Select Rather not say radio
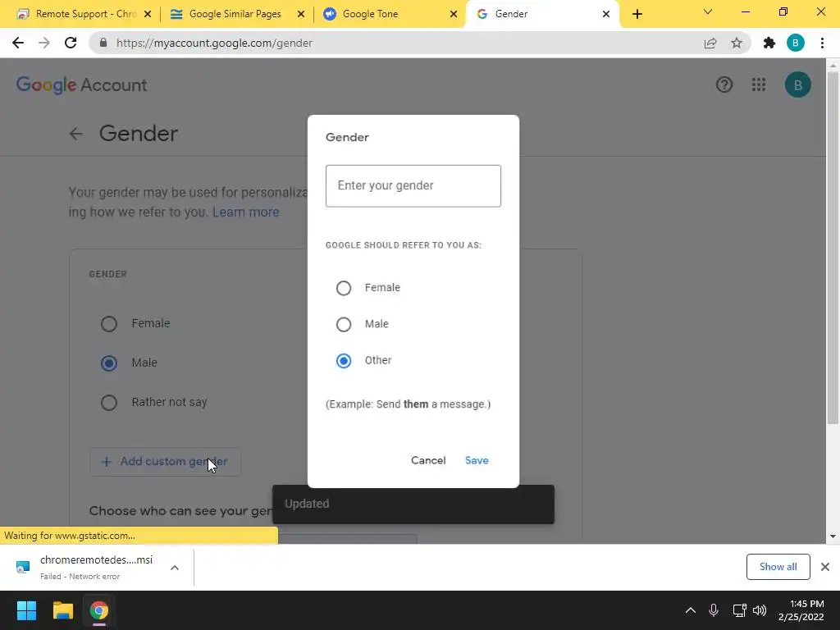840x630 pixels. coord(109,402)
